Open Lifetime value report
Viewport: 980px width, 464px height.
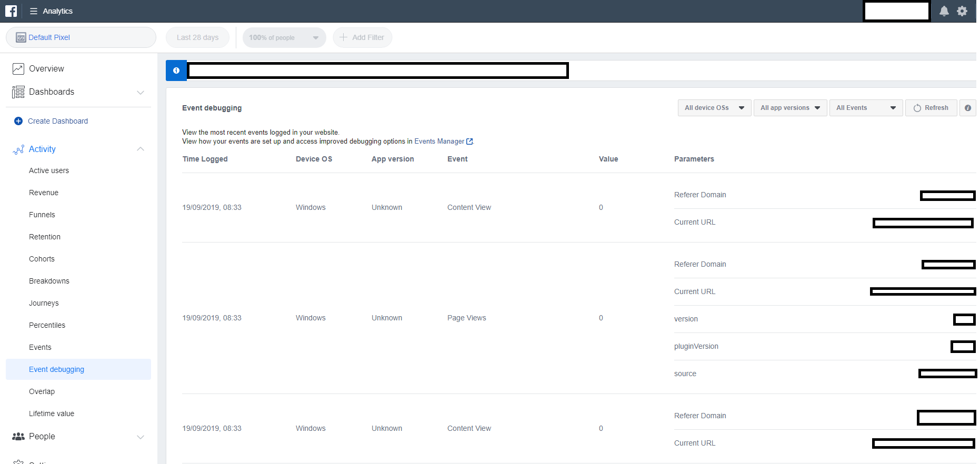52,413
